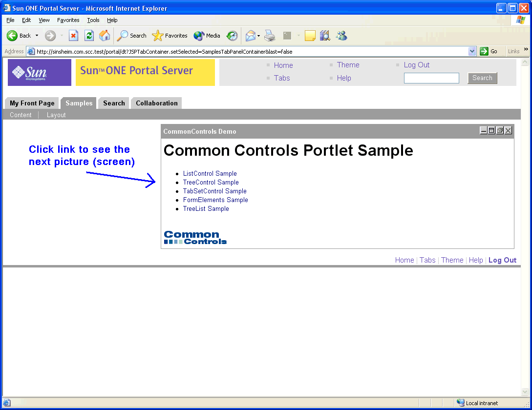532x410 pixels.
Task: Click the address bar URL field
Action: pyautogui.click(x=252, y=52)
